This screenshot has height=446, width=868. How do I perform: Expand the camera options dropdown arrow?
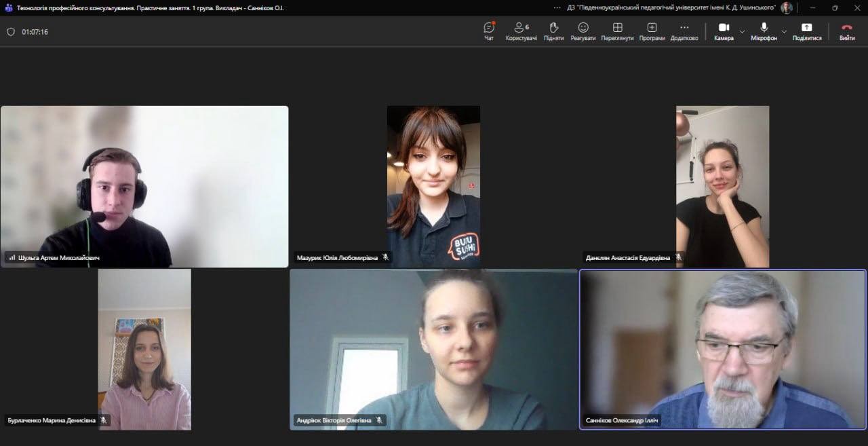click(x=742, y=31)
